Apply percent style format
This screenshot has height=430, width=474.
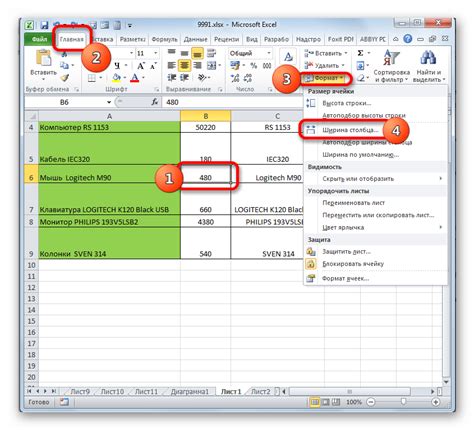254,65
